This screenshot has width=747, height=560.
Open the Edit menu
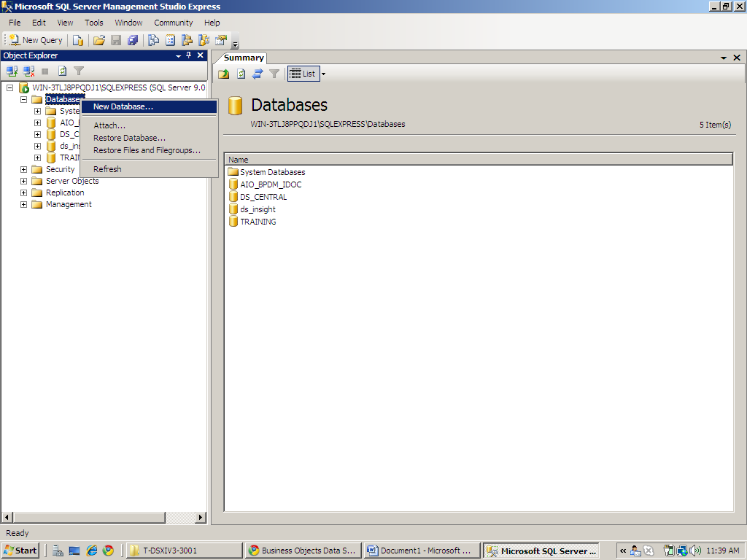39,23
